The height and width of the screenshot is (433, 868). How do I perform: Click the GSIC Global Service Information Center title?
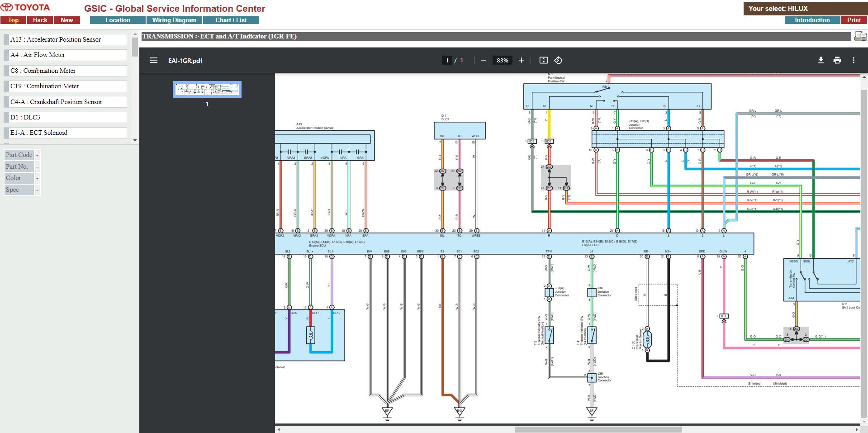pos(175,9)
